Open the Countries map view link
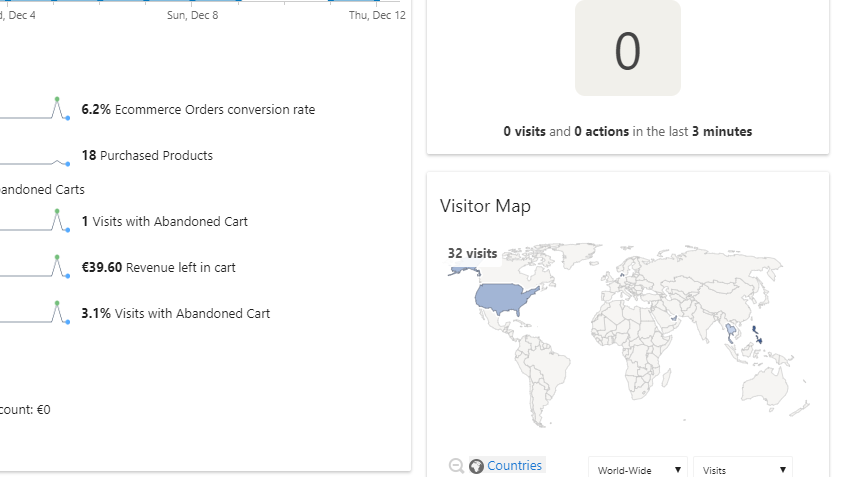This screenshot has width=843, height=477. click(515, 466)
